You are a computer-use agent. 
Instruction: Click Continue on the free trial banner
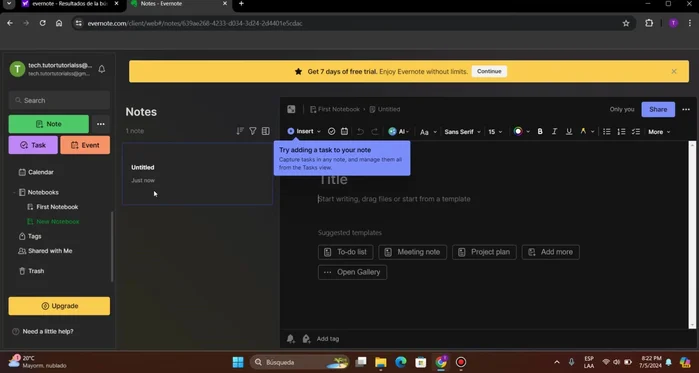489,71
